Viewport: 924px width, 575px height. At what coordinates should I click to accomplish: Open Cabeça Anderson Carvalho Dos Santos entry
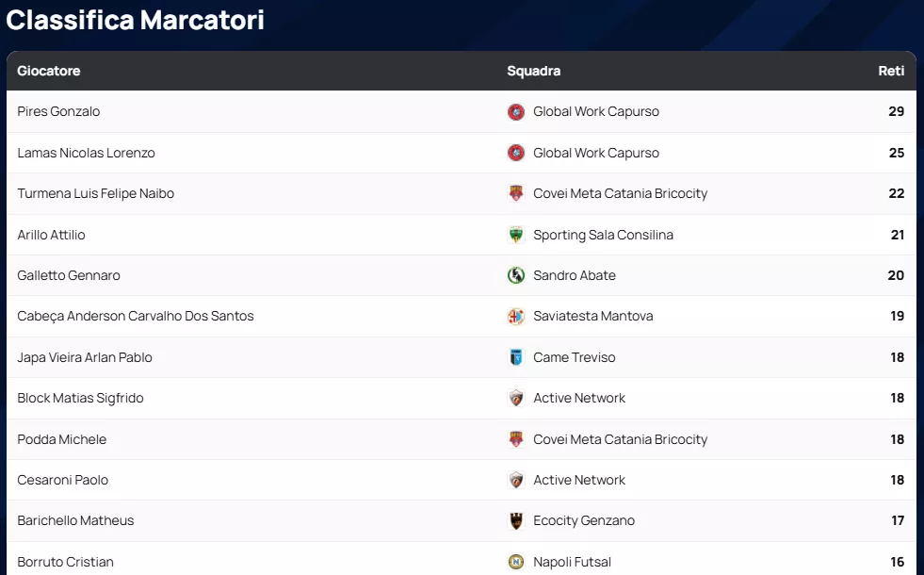pyautogui.click(x=136, y=316)
